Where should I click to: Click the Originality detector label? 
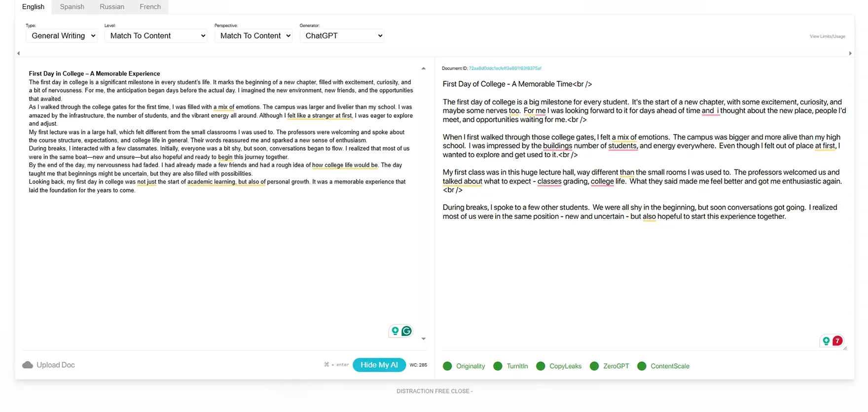click(470, 366)
